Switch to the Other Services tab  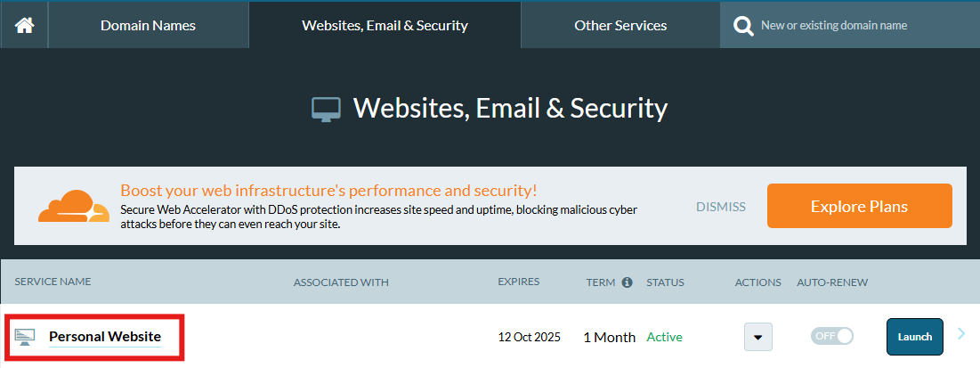tap(620, 25)
